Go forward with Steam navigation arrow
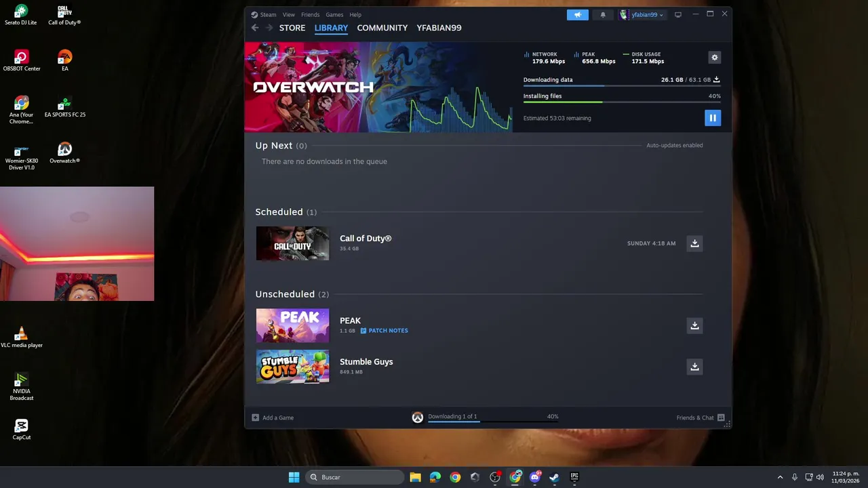 tap(269, 28)
